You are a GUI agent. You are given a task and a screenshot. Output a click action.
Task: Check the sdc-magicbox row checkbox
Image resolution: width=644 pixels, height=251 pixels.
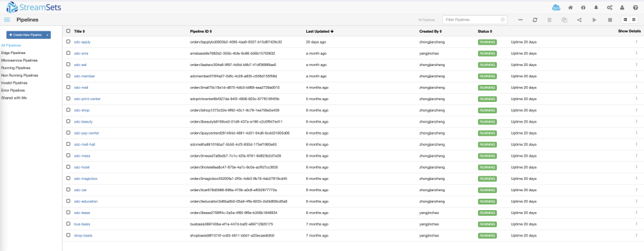click(x=69, y=178)
